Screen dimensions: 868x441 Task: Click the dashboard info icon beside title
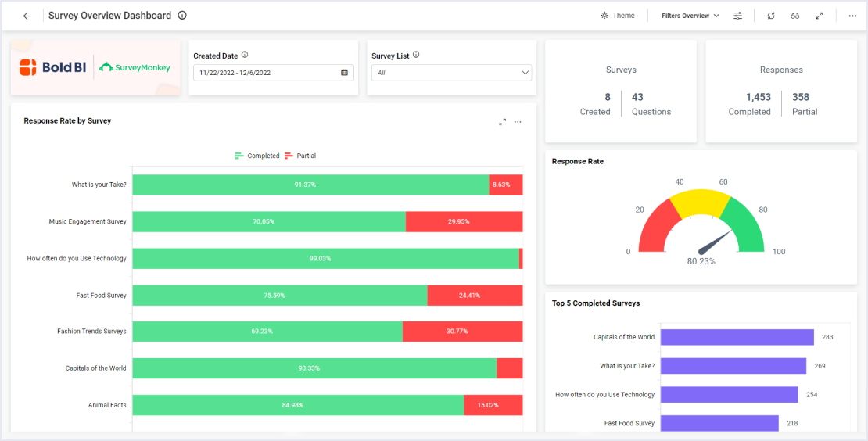(x=182, y=16)
